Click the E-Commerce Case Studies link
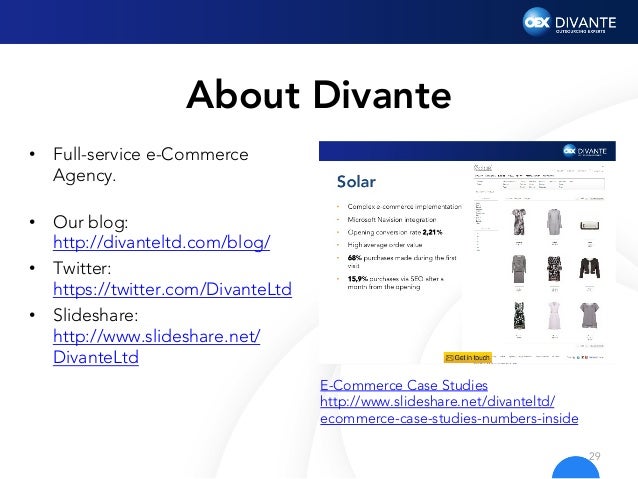 click(x=404, y=385)
